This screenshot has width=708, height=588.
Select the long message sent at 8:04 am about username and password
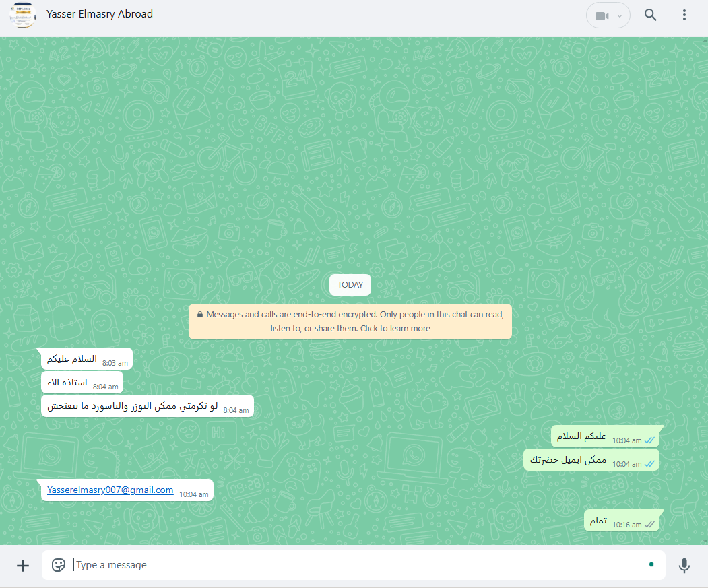(148, 406)
